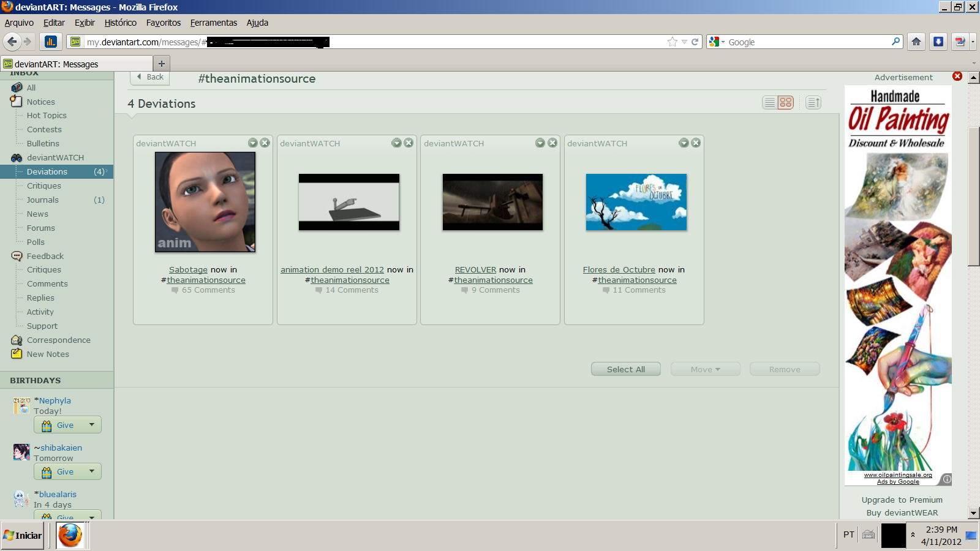Image resolution: width=980 pixels, height=551 pixels.
Task: Click the sort order icon
Action: click(x=813, y=103)
